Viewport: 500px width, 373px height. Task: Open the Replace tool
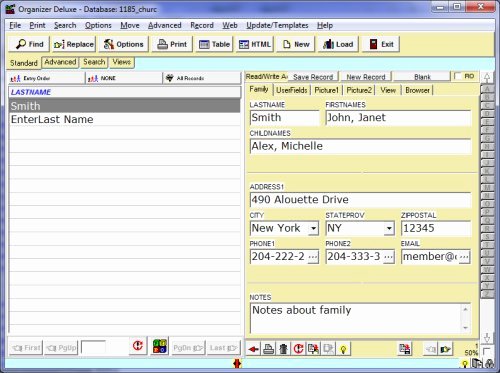(74, 44)
